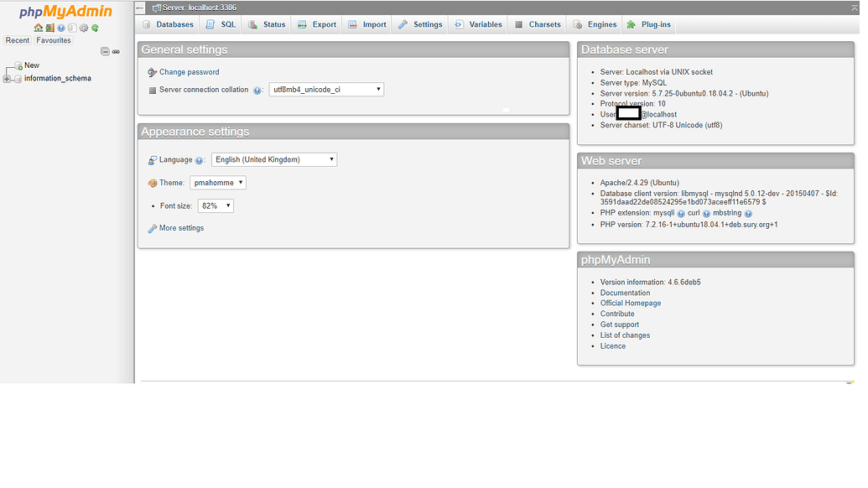Viewport: 868px width, 488px height.
Task: Switch to the SQL tab
Action: [221, 24]
